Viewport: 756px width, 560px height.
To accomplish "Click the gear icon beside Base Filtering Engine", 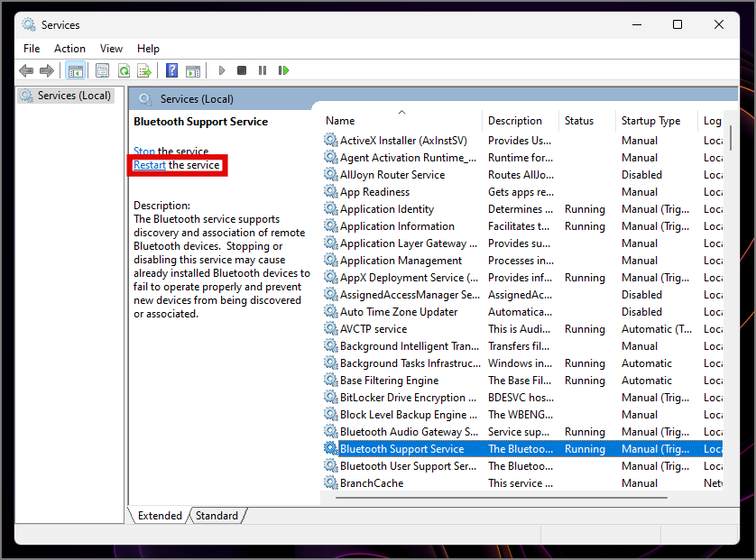I will click(330, 381).
